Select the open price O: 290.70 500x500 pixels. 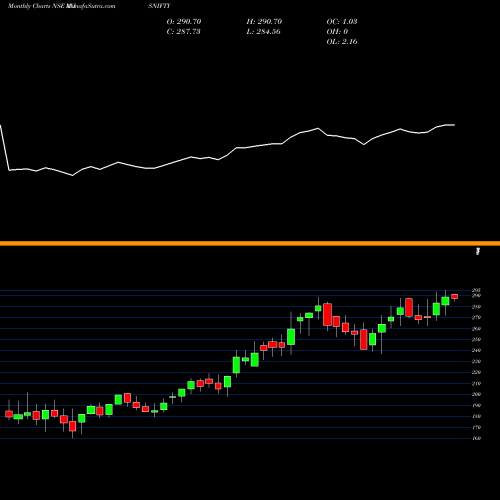pos(184,22)
